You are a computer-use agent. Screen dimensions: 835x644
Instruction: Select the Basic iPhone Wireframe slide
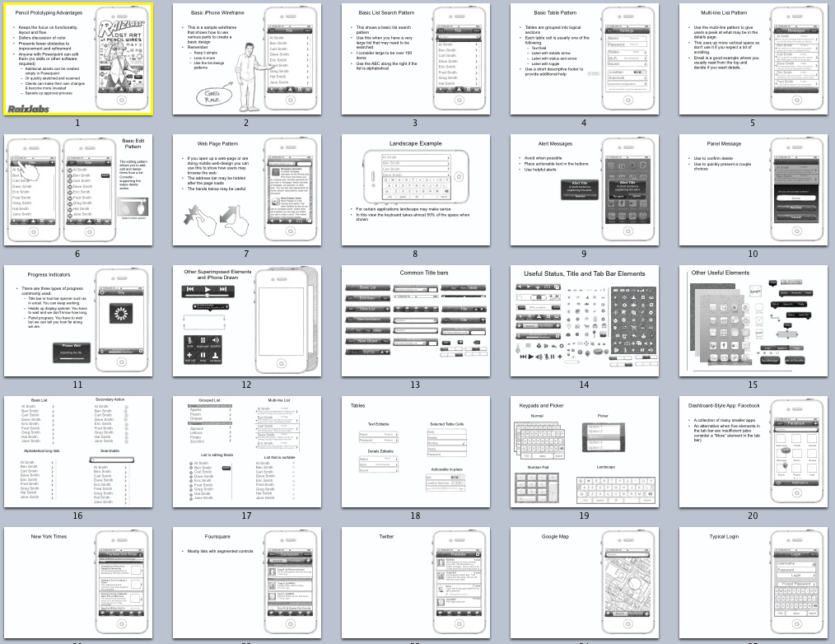[x=247, y=58]
